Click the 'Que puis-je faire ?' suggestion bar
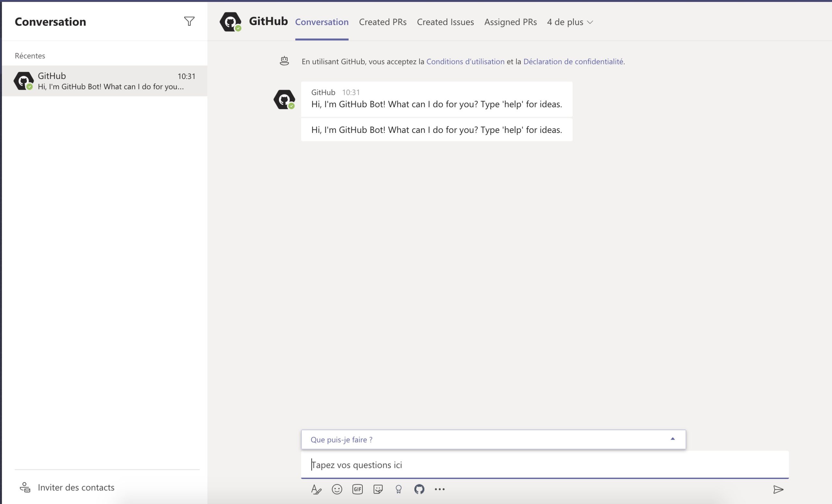Viewport: 832px width, 504px height. click(341, 440)
